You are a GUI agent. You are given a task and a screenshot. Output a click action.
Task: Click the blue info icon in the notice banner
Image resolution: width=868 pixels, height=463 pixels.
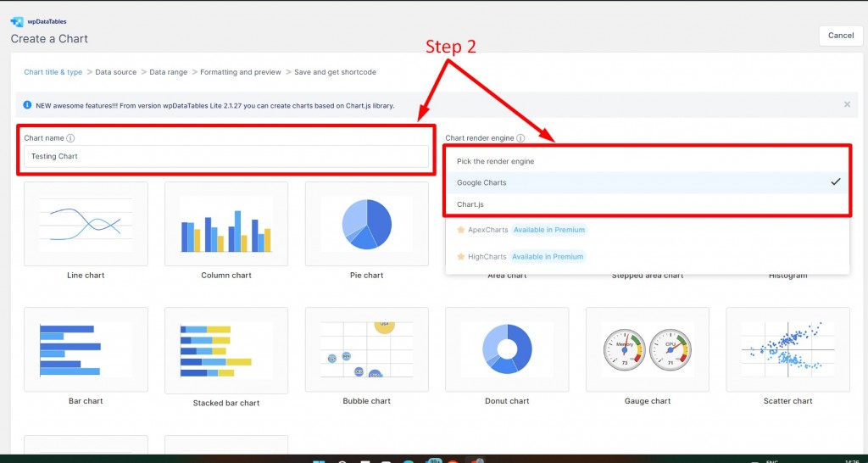coord(27,104)
